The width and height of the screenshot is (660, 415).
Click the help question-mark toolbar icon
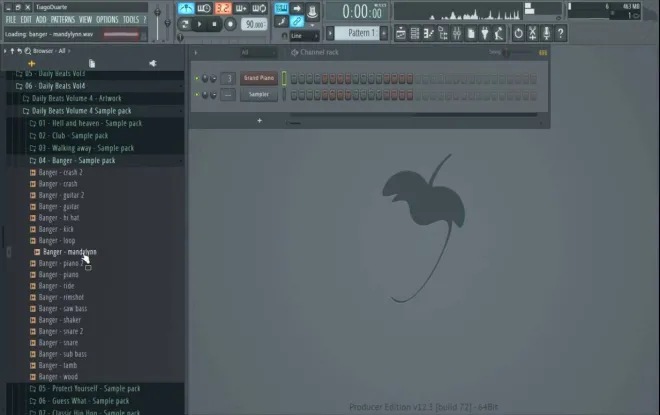point(560,33)
